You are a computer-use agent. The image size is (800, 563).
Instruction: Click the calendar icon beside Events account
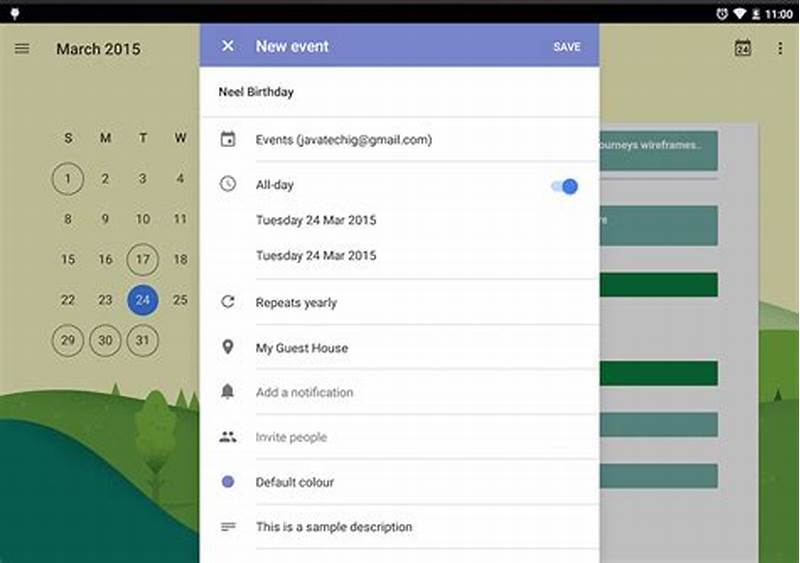(228, 139)
